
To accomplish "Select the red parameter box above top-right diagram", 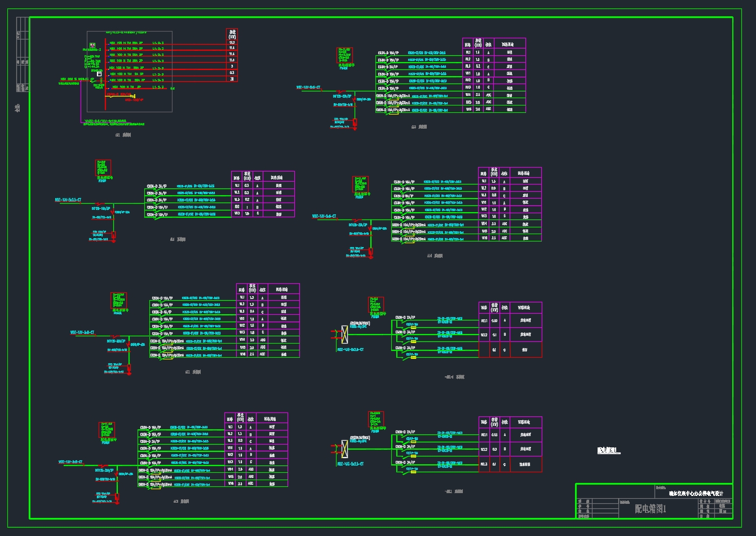I will click(345, 55).
